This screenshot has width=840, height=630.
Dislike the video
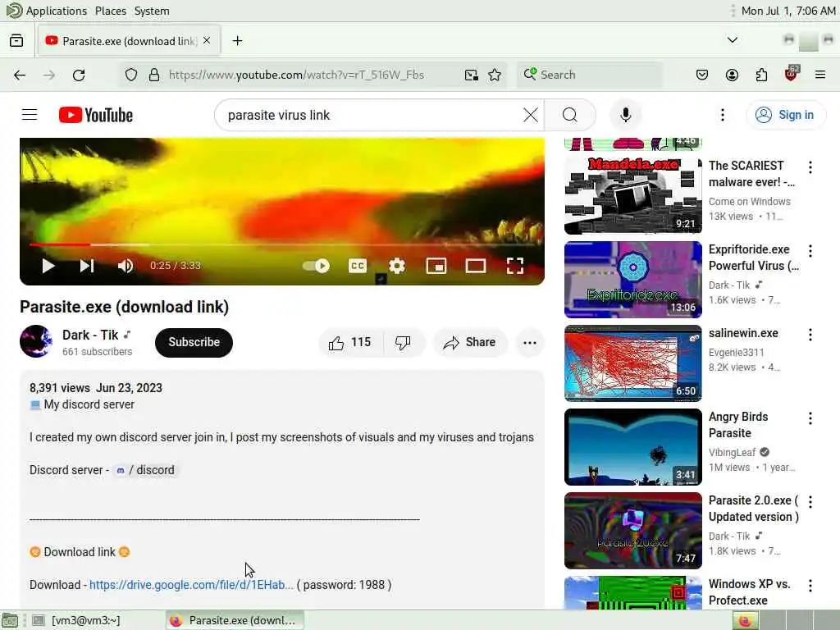(x=403, y=342)
